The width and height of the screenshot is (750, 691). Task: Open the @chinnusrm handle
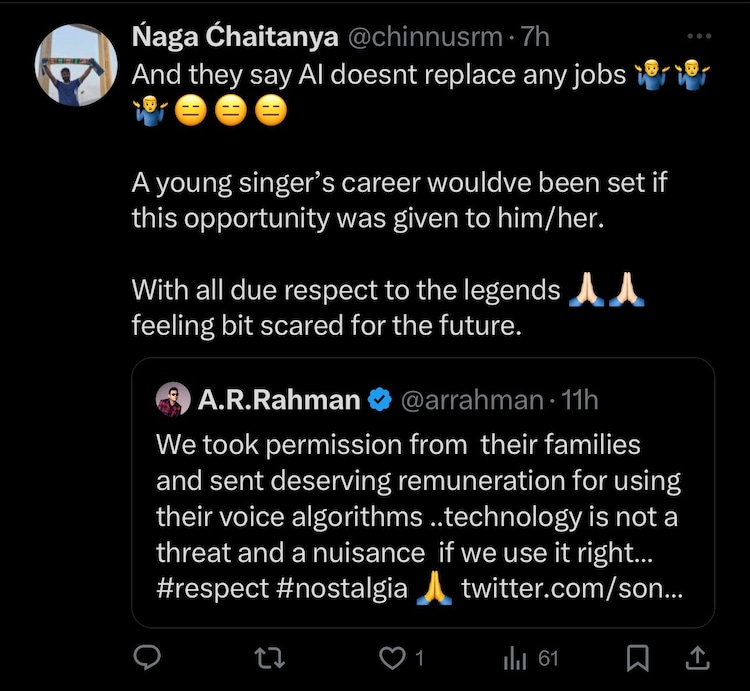point(424,38)
